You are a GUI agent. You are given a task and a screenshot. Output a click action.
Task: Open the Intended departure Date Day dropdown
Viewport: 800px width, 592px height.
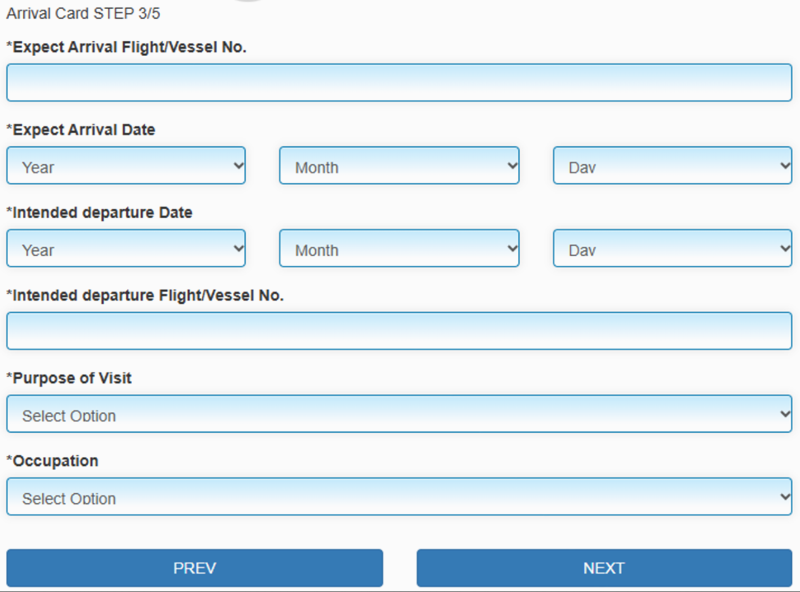pyautogui.click(x=672, y=248)
